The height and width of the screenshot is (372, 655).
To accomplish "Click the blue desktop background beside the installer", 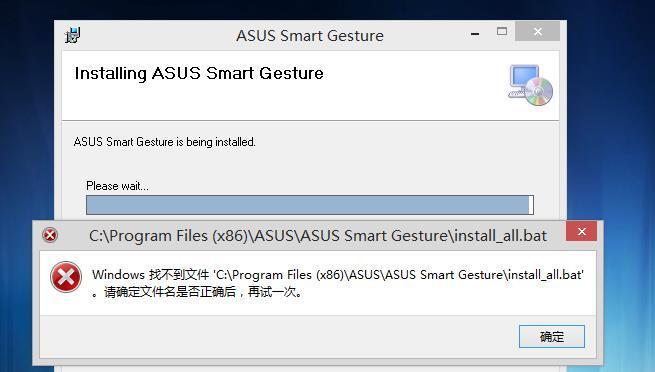I will point(25,125).
